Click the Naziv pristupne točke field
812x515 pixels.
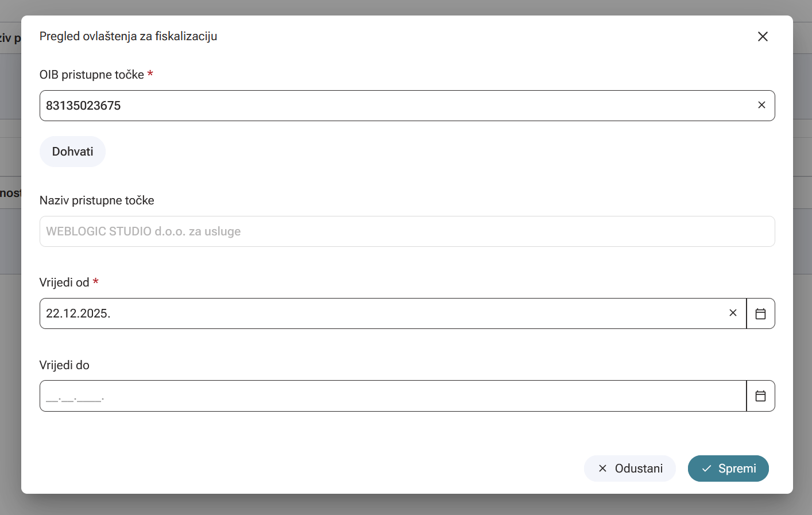(x=407, y=231)
